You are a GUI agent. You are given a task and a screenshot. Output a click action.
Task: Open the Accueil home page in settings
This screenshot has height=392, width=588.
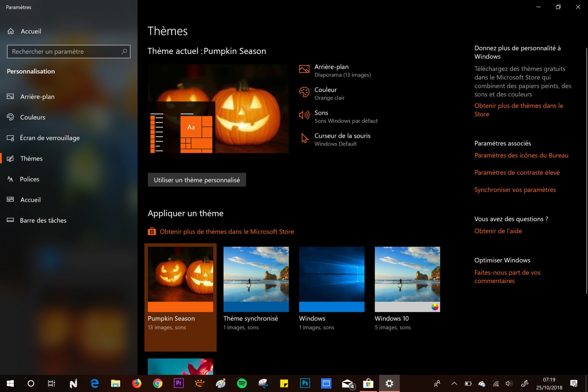point(24,31)
